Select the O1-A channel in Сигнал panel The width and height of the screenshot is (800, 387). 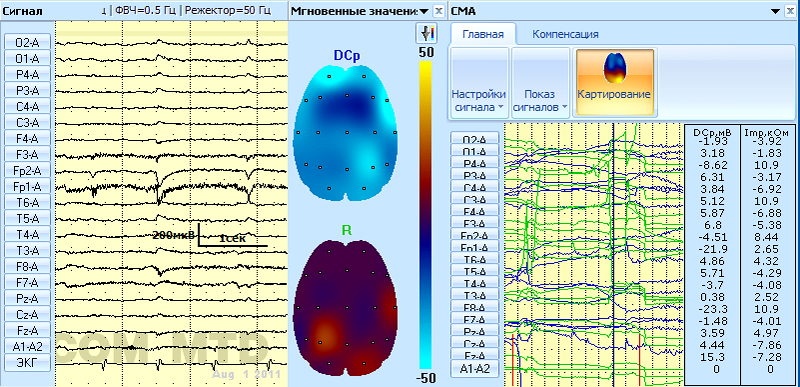28,58
